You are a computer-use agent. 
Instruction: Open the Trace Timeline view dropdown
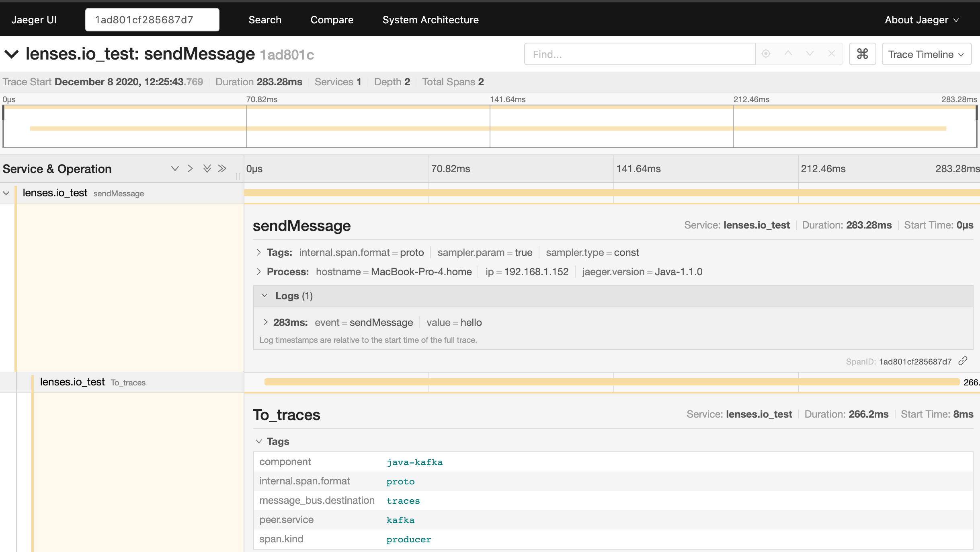(x=927, y=54)
